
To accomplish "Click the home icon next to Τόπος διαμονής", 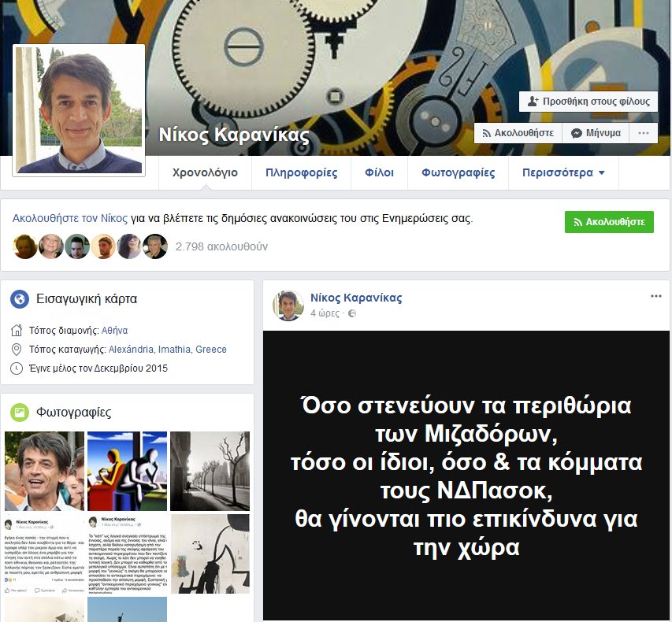I will [x=17, y=331].
